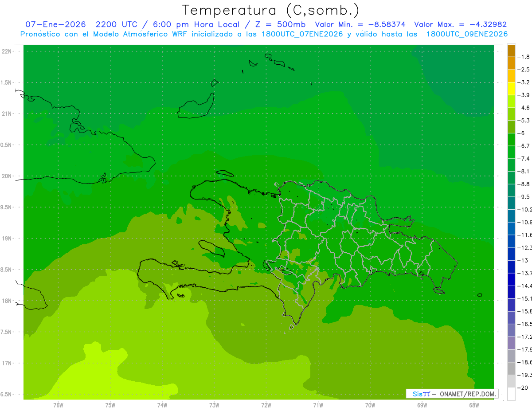Click the "70W" longitude axis label
This screenshot has height=411, width=532.
(x=370, y=405)
